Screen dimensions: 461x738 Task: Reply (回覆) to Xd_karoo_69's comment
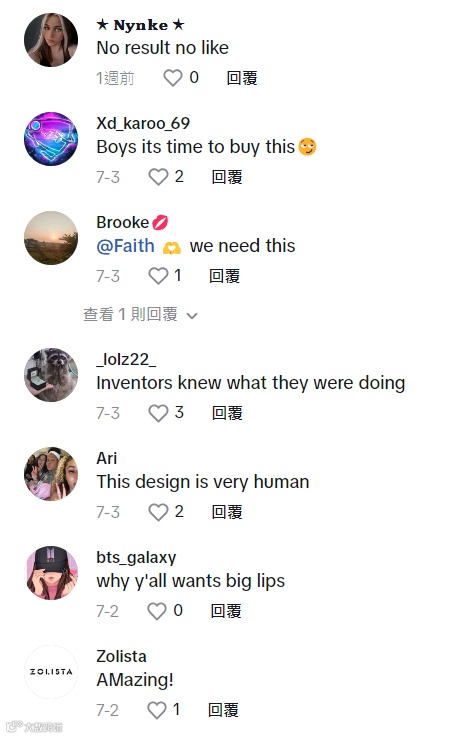pos(227,177)
